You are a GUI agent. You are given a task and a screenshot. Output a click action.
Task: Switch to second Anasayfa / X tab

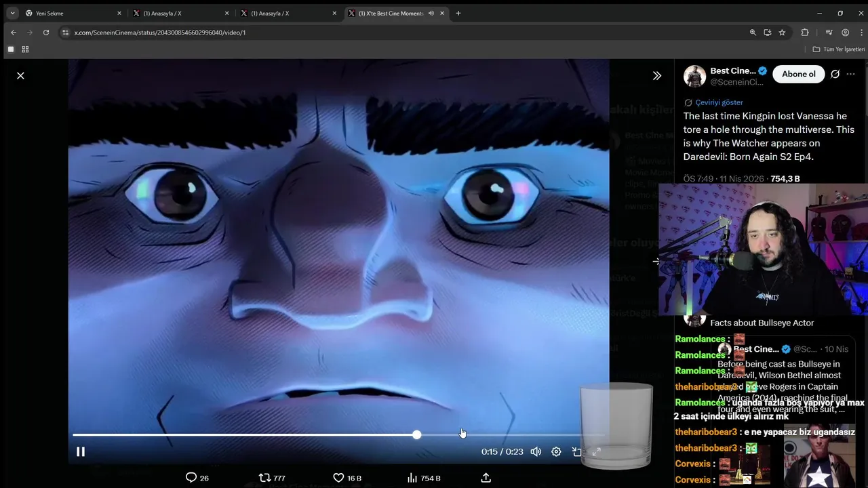pyautogui.click(x=288, y=13)
